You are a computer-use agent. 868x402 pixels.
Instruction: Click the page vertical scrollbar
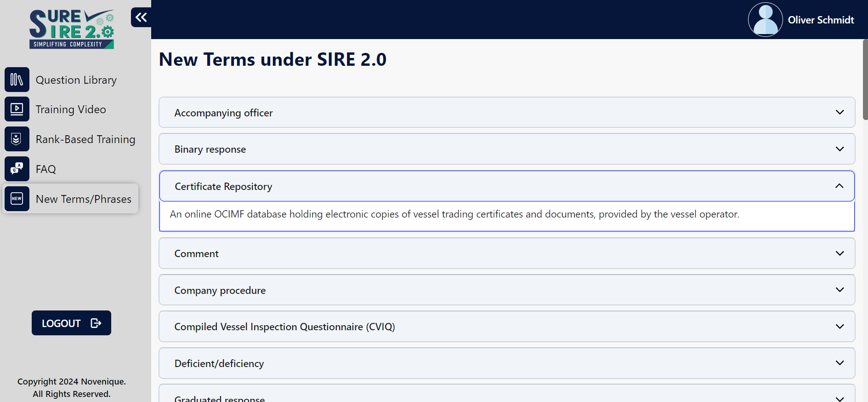[x=865, y=80]
